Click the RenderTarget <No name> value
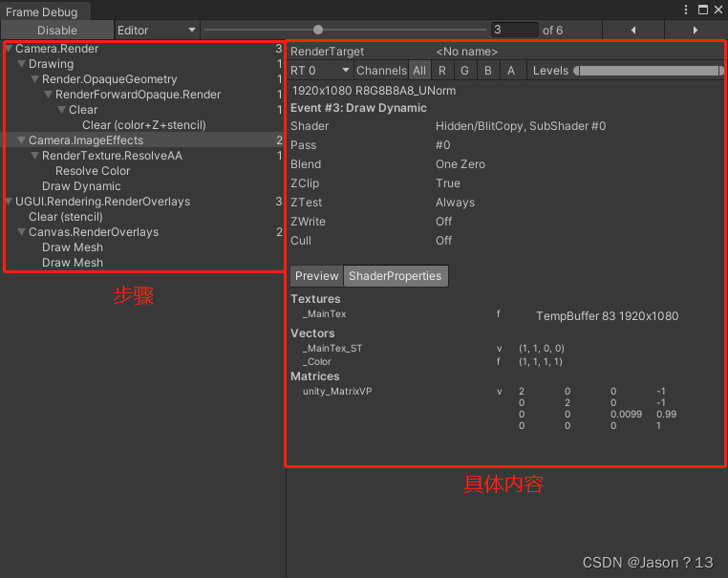 [x=466, y=52]
